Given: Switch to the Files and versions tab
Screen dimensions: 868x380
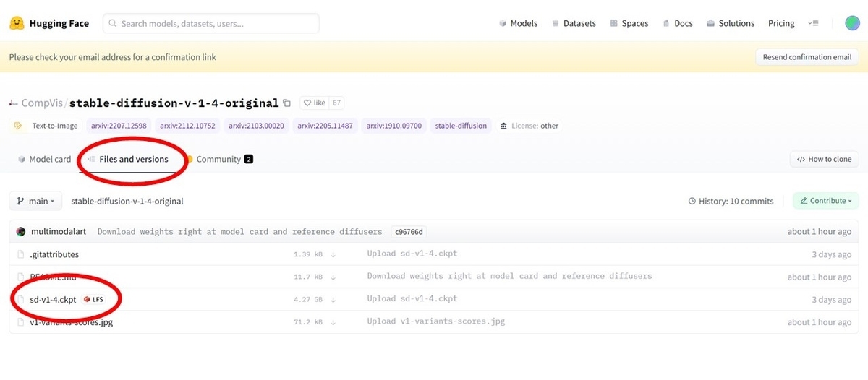Looking at the screenshot, I should [x=128, y=159].
